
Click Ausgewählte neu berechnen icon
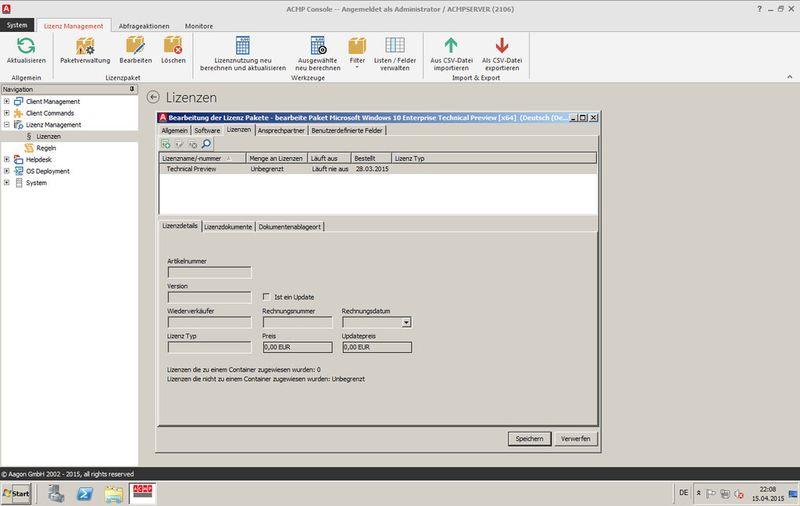point(318,45)
